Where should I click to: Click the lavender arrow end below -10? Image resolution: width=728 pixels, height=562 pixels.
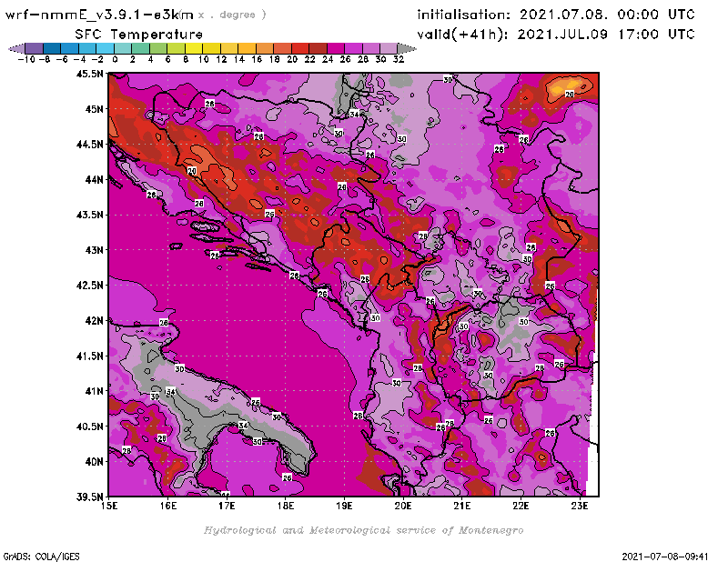click(x=16, y=48)
